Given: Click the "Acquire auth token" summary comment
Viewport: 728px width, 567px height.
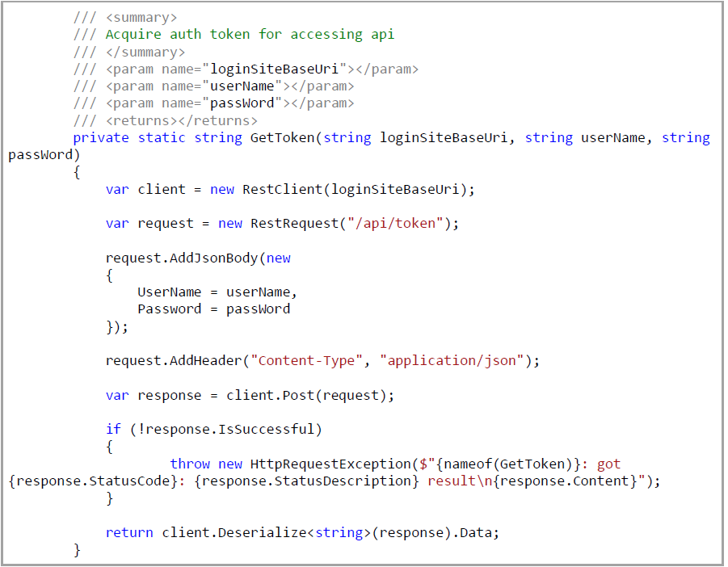Looking at the screenshot, I should click(250, 34).
